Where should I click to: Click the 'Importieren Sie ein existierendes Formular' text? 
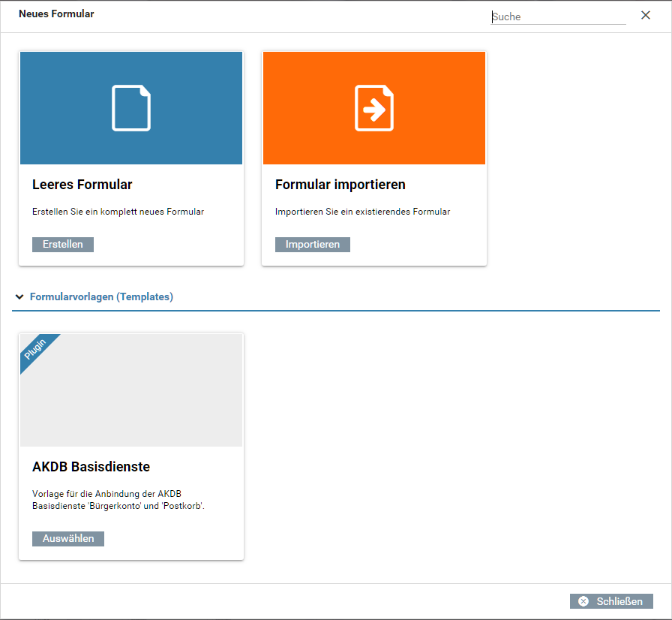(362, 212)
